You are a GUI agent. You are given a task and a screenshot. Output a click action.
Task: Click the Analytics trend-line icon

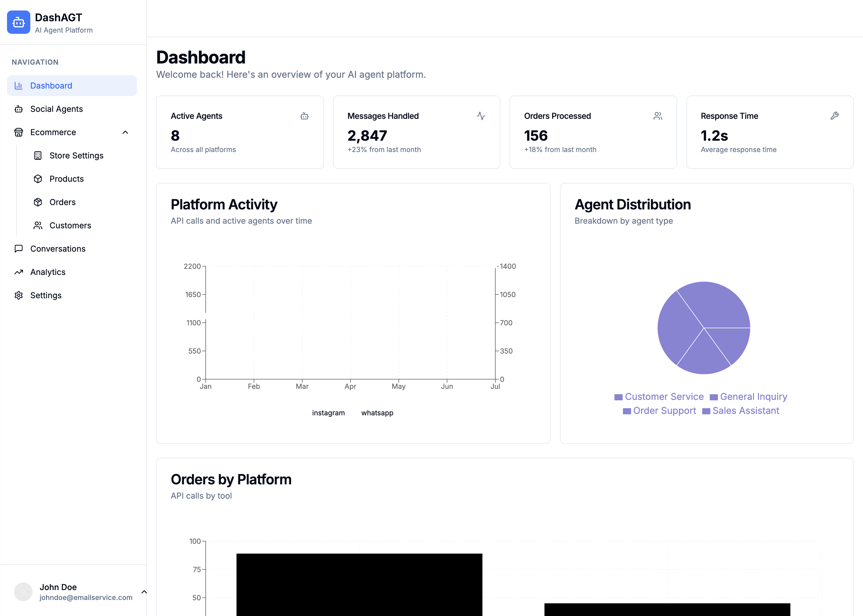[19, 272]
